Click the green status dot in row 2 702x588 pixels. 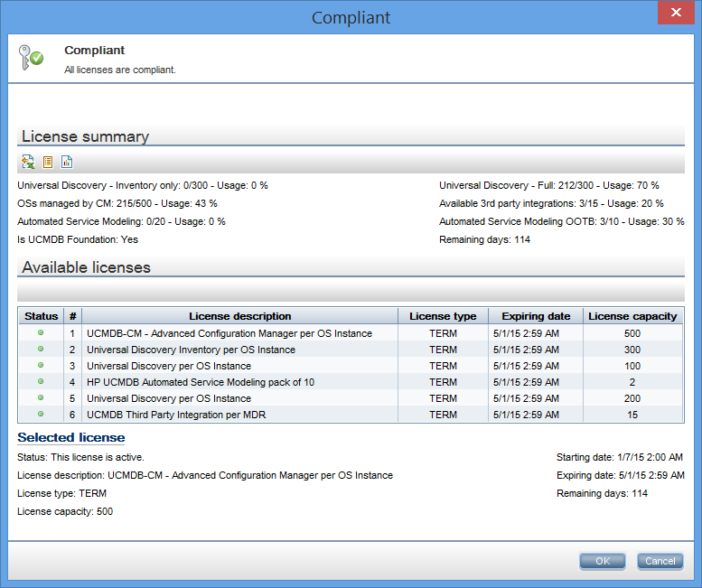[41, 349]
